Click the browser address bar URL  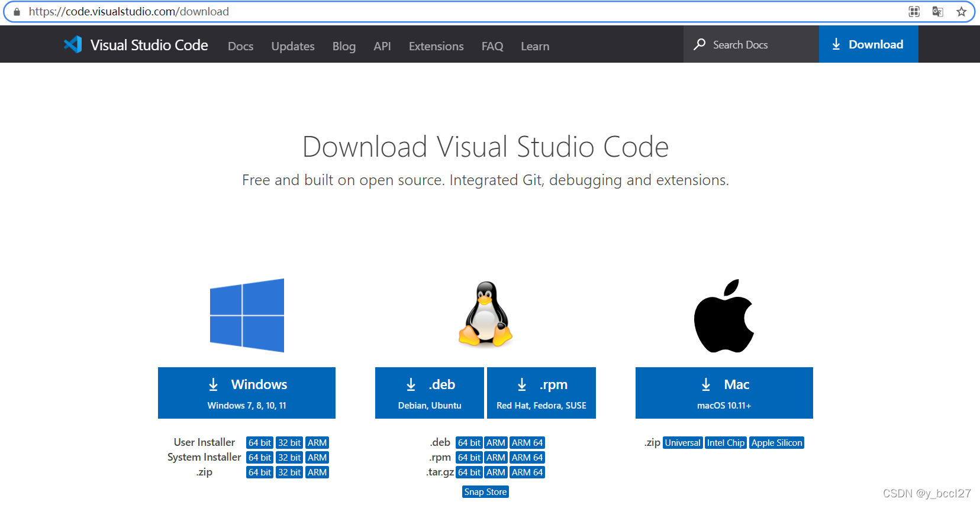[129, 12]
